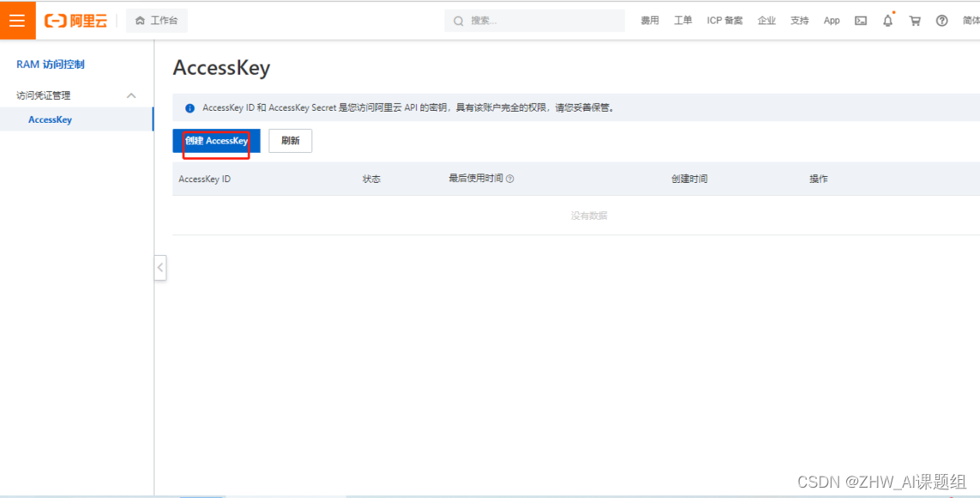Screen dimensions: 980x498
Task: Switch language via 简体 selector
Action: (x=971, y=21)
